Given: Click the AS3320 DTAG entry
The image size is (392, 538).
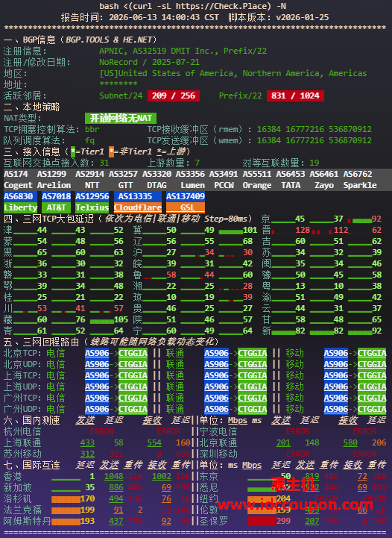Looking at the screenshot, I should (157, 180).
